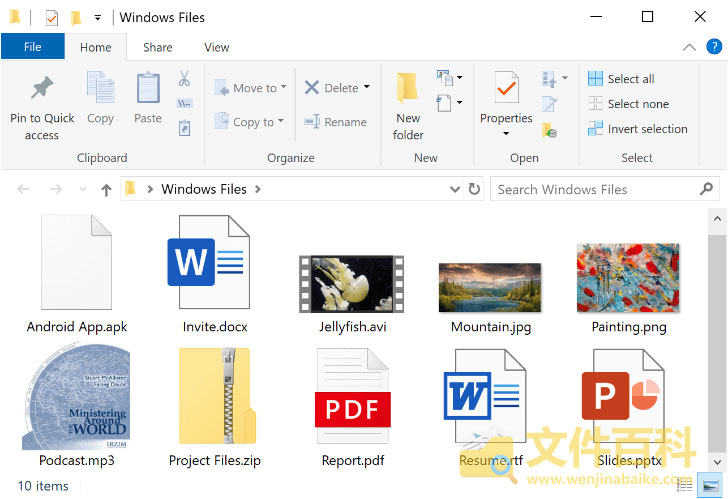
Task: Switch to the Share tab
Action: pyautogui.click(x=158, y=47)
